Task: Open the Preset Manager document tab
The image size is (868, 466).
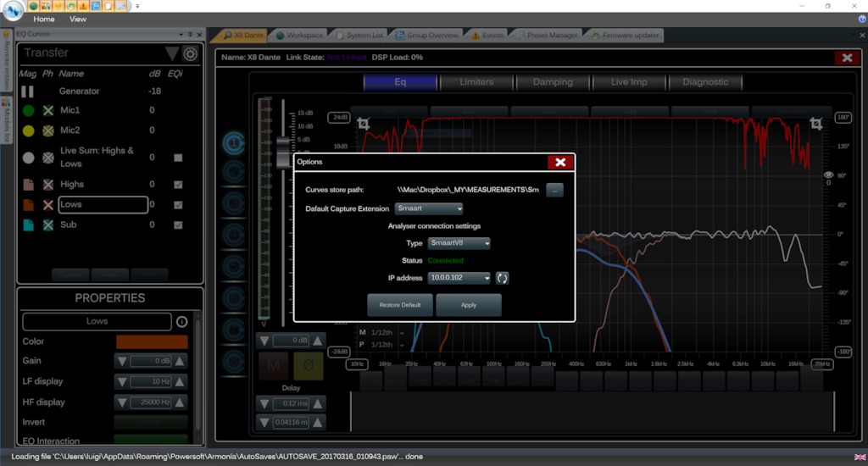Action: [x=547, y=35]
